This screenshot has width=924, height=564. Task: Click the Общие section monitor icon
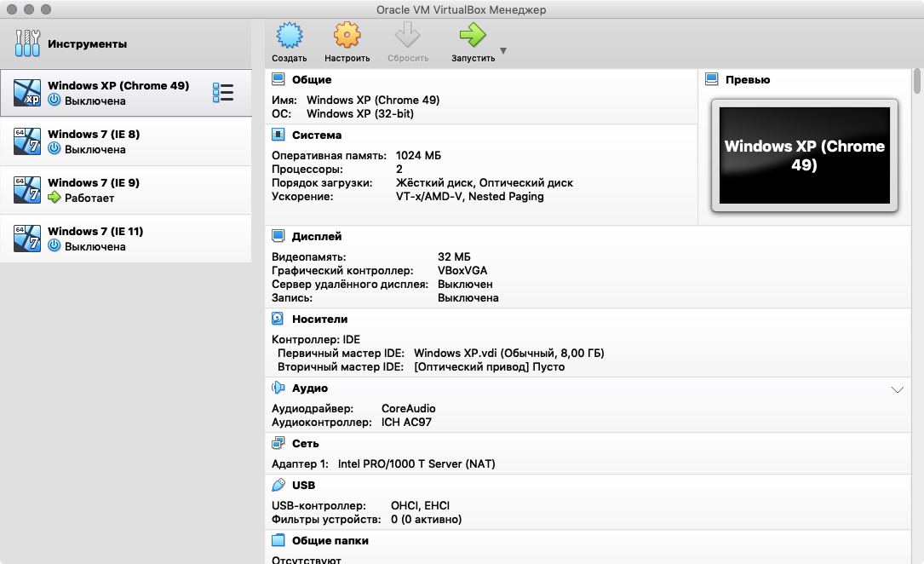pos(278,79)
